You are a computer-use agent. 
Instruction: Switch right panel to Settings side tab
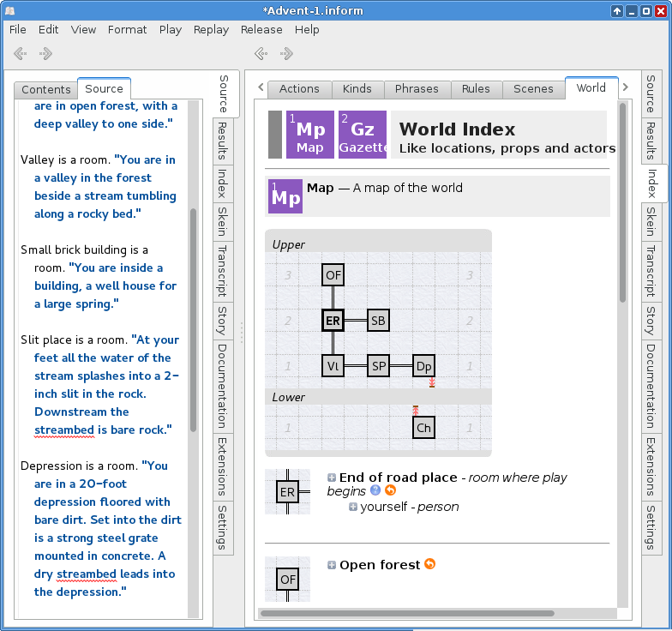(x=651, y=527)
